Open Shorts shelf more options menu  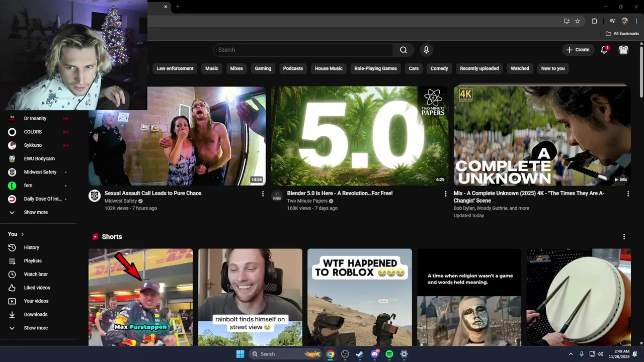point(624,237)
